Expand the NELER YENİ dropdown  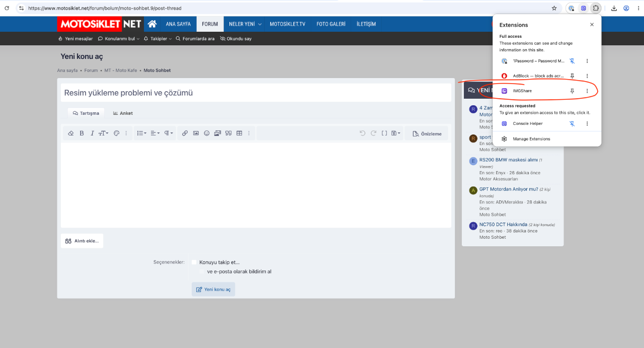coord(245,24)
